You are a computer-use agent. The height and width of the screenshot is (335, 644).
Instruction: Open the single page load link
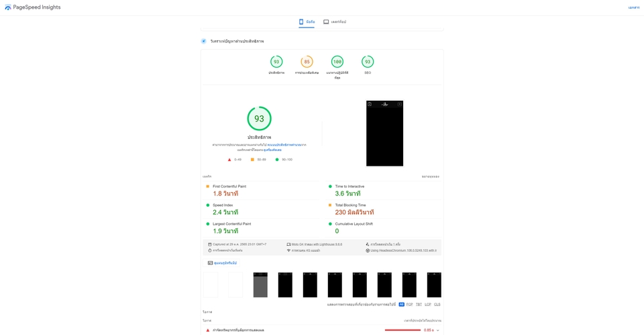(385, 244)
